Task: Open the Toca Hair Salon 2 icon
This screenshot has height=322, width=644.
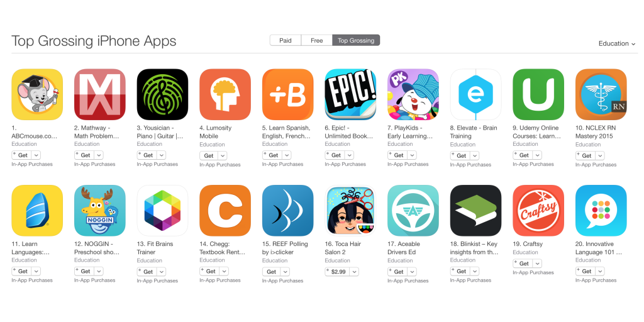Action: pyautogui.click(x=350, y=210)
